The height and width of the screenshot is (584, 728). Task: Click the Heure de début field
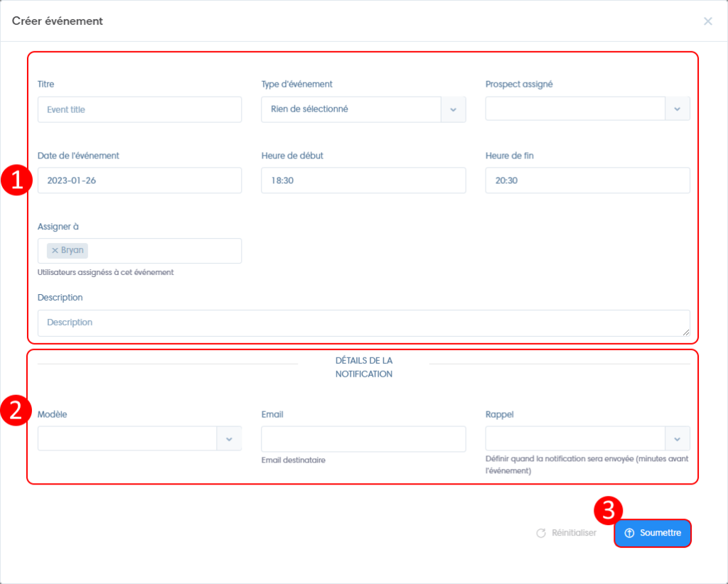pos(363,180)
